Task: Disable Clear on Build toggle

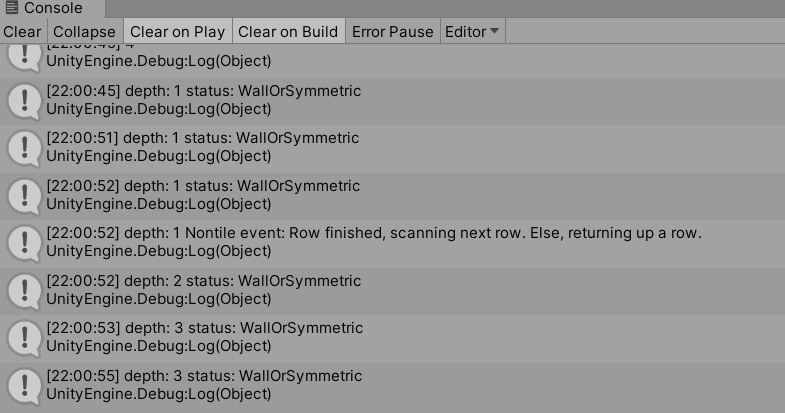Action: tap(288, 32)
